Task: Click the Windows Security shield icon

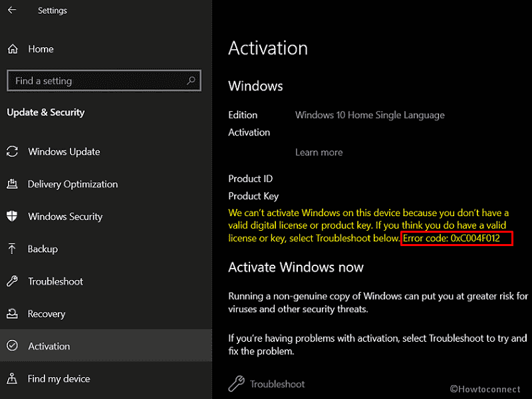Action: tap(13, 216)
